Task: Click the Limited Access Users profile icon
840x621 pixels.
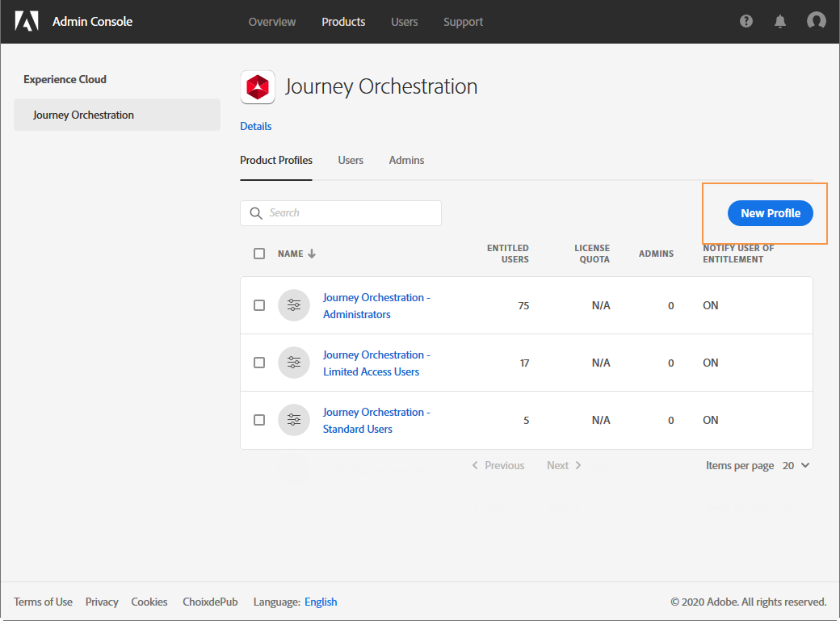Action: pos(293,363)
